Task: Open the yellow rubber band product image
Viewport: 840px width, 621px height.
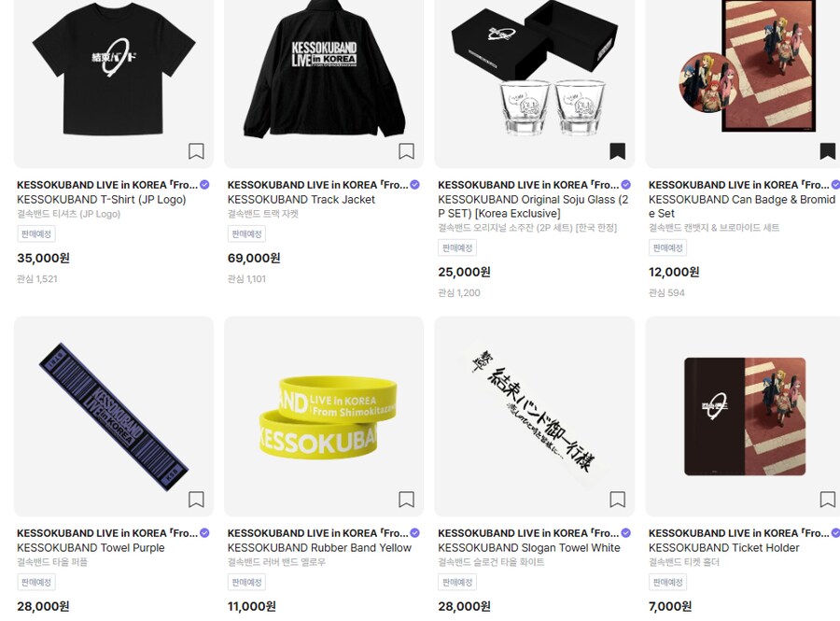Action: point(324,416)
